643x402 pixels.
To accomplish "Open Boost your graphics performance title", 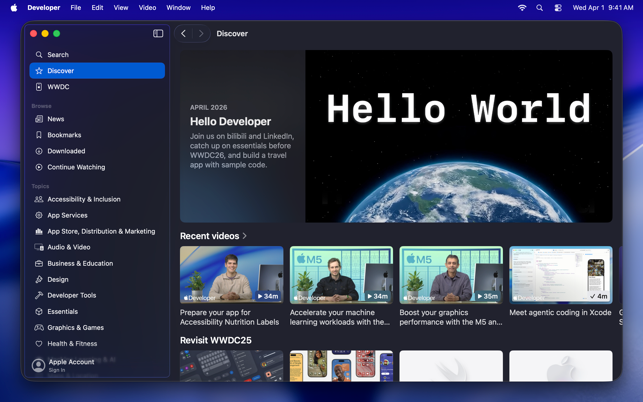I will [x=451, y=317].
